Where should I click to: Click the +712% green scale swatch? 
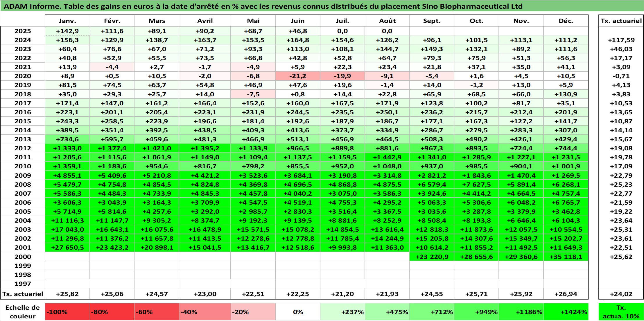point(432,312)
